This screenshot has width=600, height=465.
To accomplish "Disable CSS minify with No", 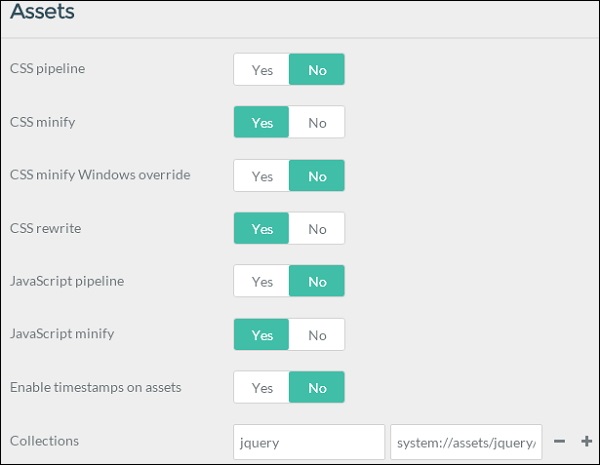I will [x=317, y=123].
